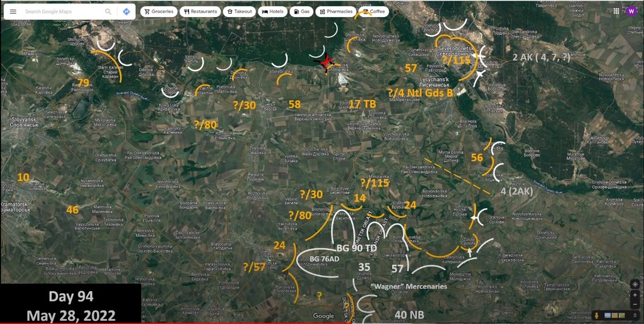Click the Kramatorsk city label
The height and width of the screenshot is (324, 644).
16,206
